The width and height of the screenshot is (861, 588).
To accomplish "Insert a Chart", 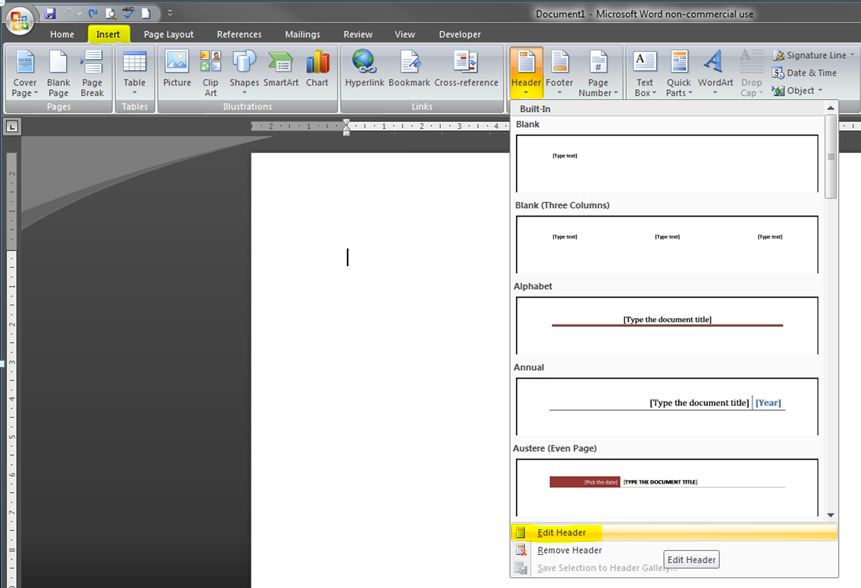I will pos(317,69).
